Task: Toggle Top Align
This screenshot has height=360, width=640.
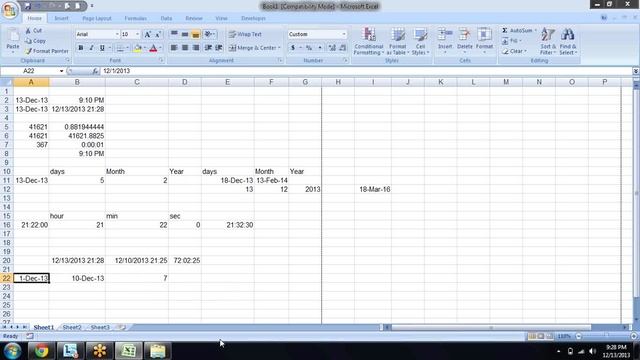Action: 174,34
